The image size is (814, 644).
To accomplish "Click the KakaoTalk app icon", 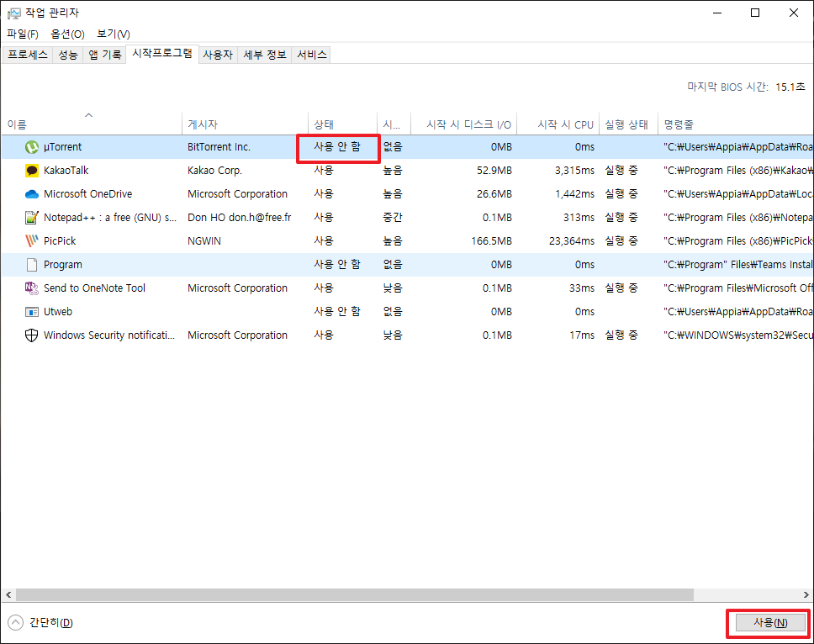I will coord(32,171).
